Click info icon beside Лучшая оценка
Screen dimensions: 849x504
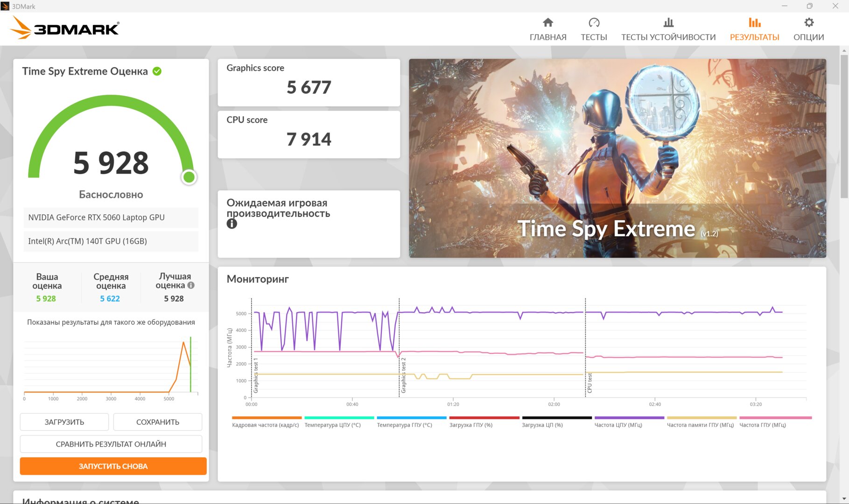(191, 285)
